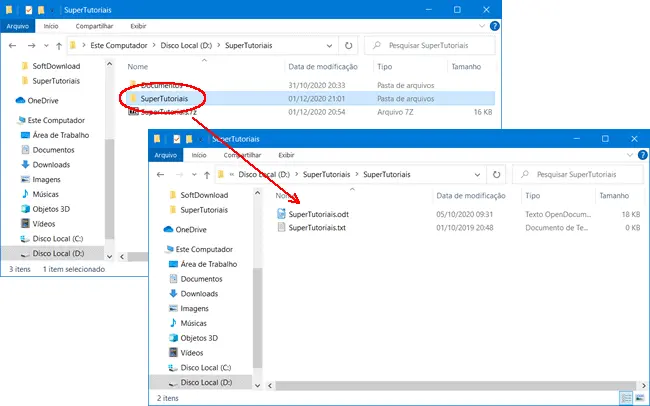Click Disco Local (D:) breadcrumb in back window
The height and width of the screenshot is (406, 650).
pos(193,45)
